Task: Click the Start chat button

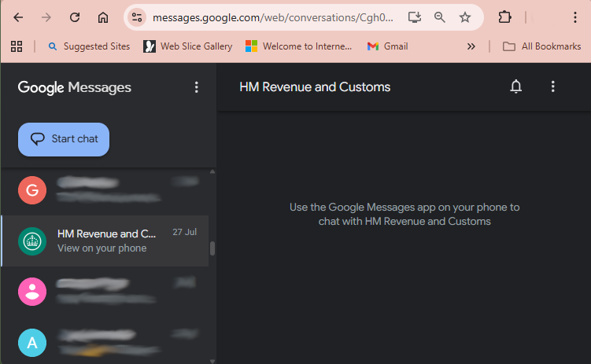Action: tap(64, 139)
